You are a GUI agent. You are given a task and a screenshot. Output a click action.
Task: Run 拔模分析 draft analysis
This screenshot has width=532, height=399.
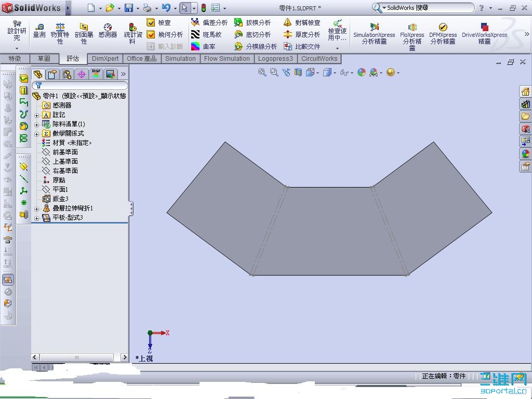252,23
